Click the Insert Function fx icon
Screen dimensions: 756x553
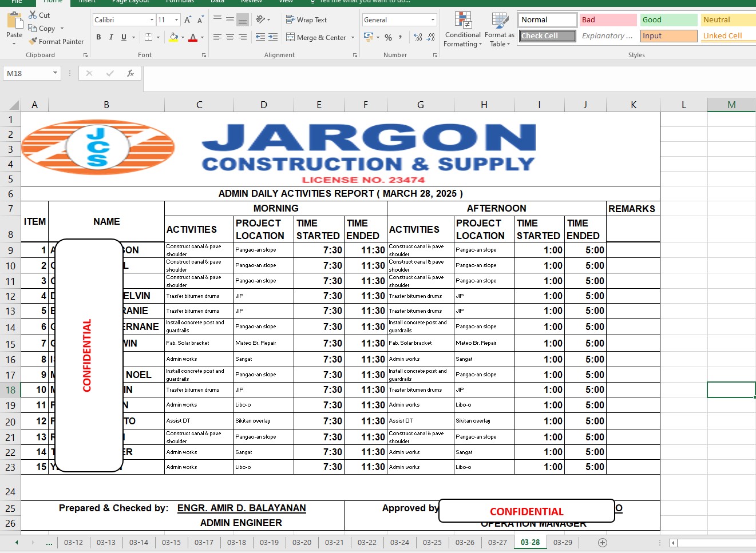(x=130, y=73)
